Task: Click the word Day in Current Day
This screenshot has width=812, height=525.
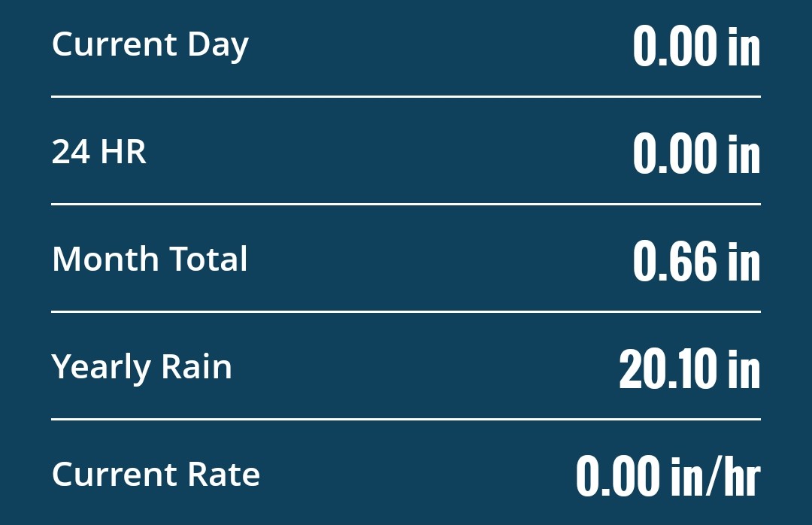Action: [218, 47]
